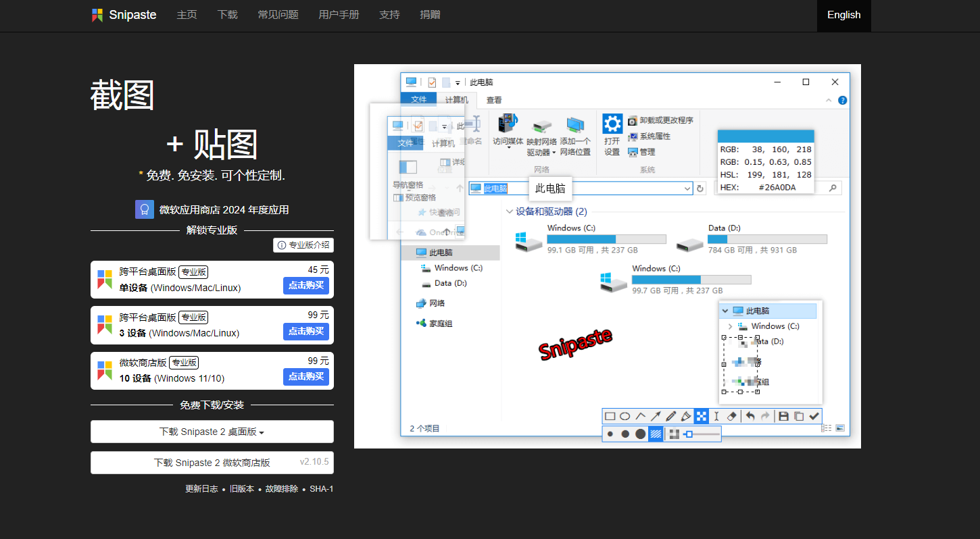
Task: Pick the polyline tool in annotation toolbar
Action: click(x=640, y=416)
